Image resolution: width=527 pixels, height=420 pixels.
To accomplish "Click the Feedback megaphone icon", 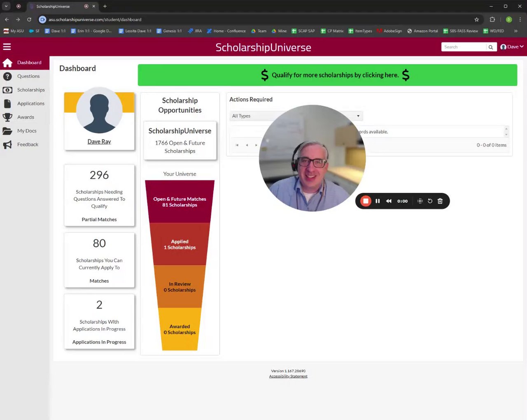I will 7,145.
